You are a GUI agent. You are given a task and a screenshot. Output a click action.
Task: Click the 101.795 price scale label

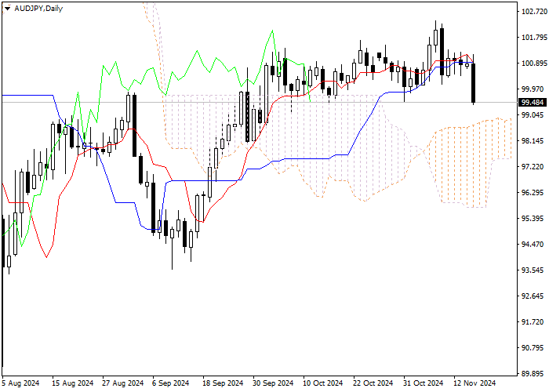click(x=534, y=38)
